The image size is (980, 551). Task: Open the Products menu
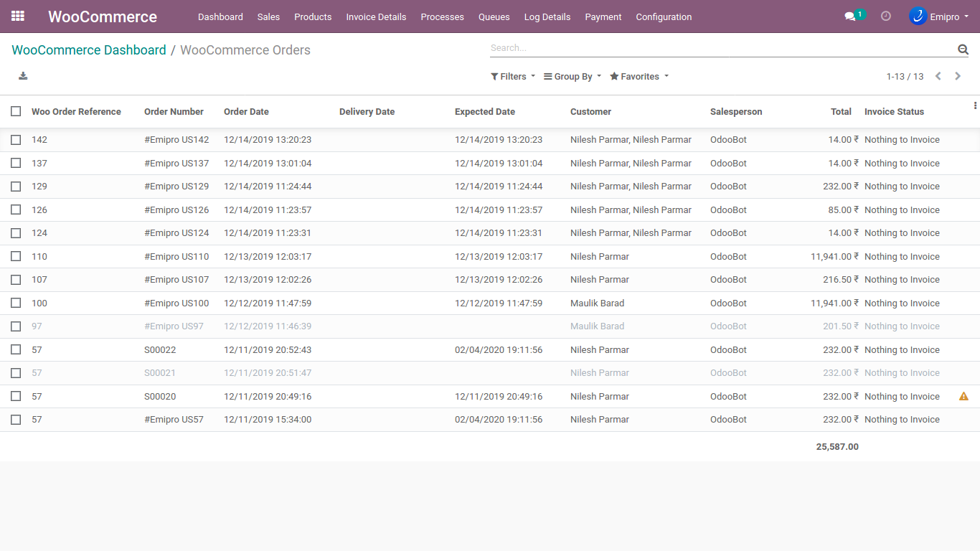(313, 17)
